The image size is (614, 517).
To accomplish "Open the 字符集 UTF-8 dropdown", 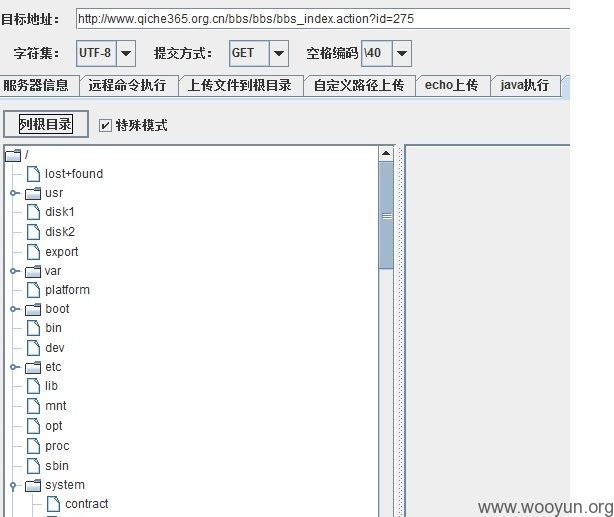I will (126, 53).
